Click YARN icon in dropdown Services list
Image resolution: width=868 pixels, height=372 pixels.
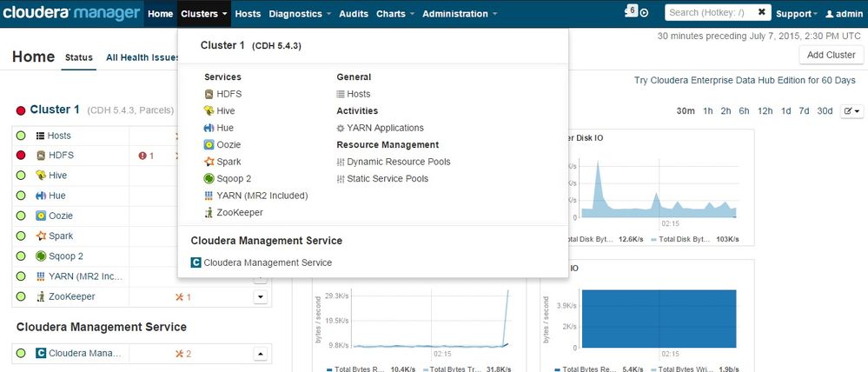coord(209,196)
